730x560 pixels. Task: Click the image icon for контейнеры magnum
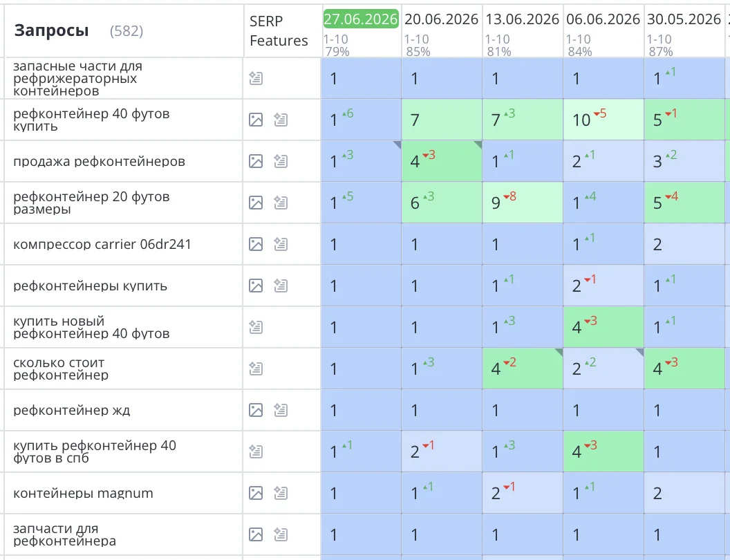256,492
